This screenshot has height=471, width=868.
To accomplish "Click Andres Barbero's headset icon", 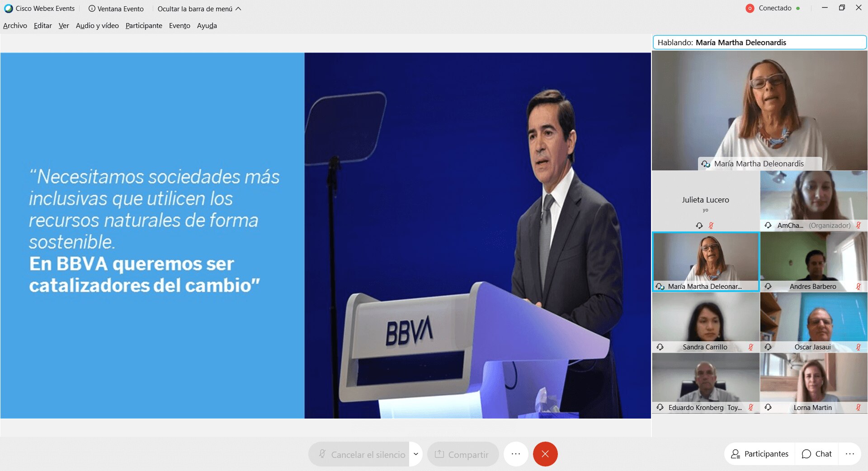I will click(x=768, y=287).
